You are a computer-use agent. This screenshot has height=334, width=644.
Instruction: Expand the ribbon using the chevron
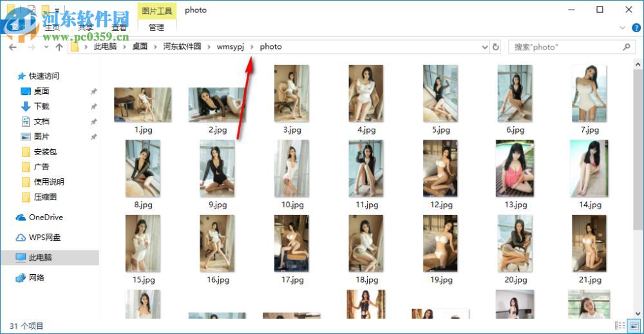pyautogui.click(x=622, y=28)
